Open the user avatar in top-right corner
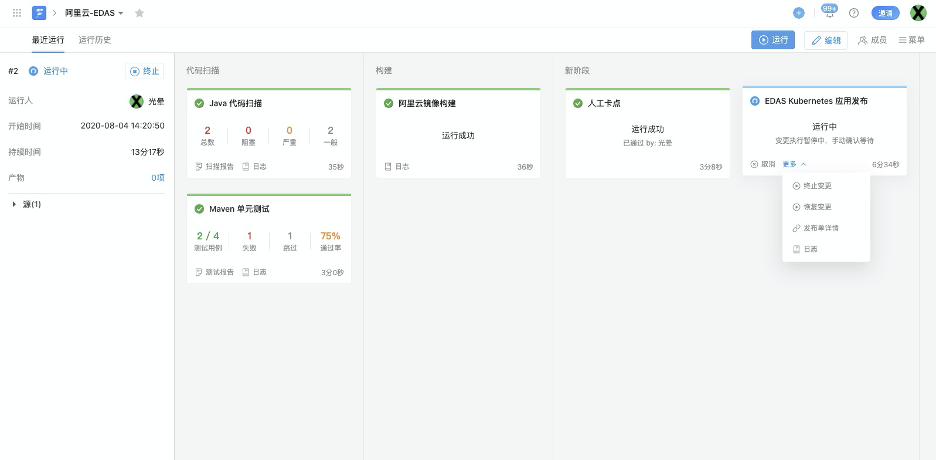 tap(917, 13)
